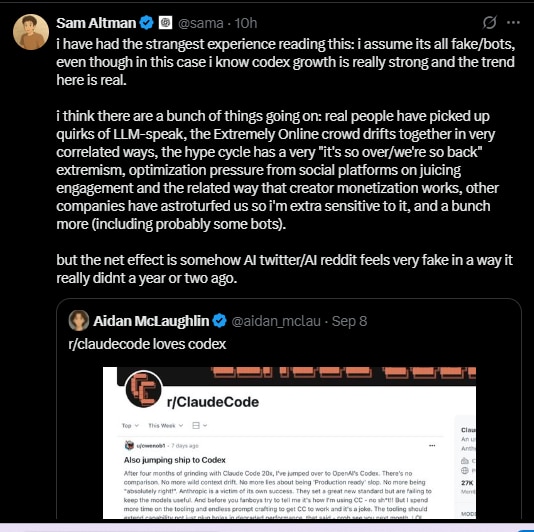Image resolution: width=534 pixels, height=532 pixels.
Task: Open the three-dot menu on the Reddit post
Action: (432, 445)
